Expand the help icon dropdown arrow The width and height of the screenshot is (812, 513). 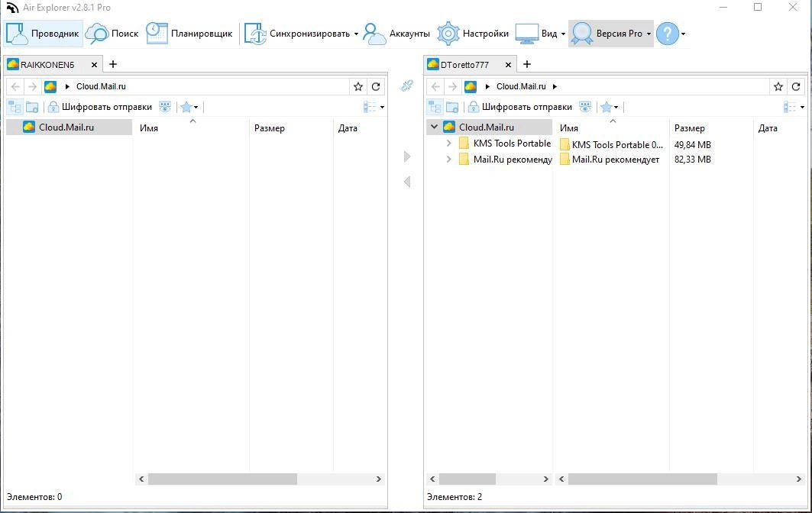(683, 34)
